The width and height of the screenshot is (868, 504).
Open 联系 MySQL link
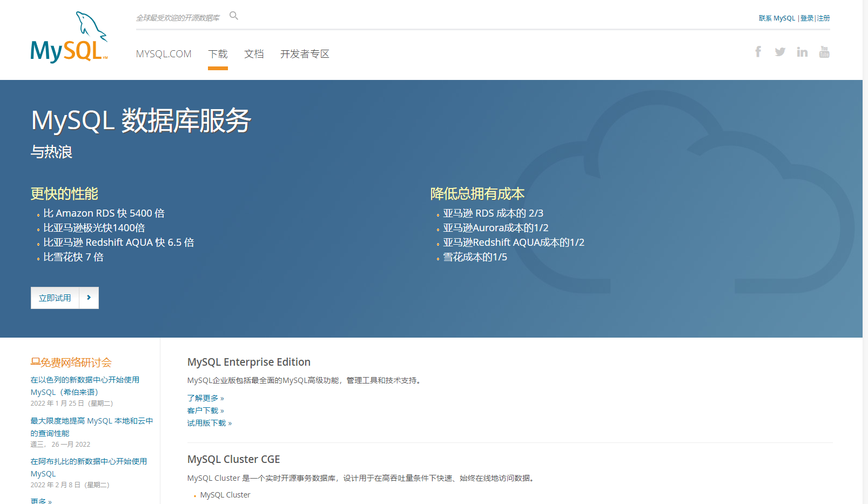click(776, 18)
